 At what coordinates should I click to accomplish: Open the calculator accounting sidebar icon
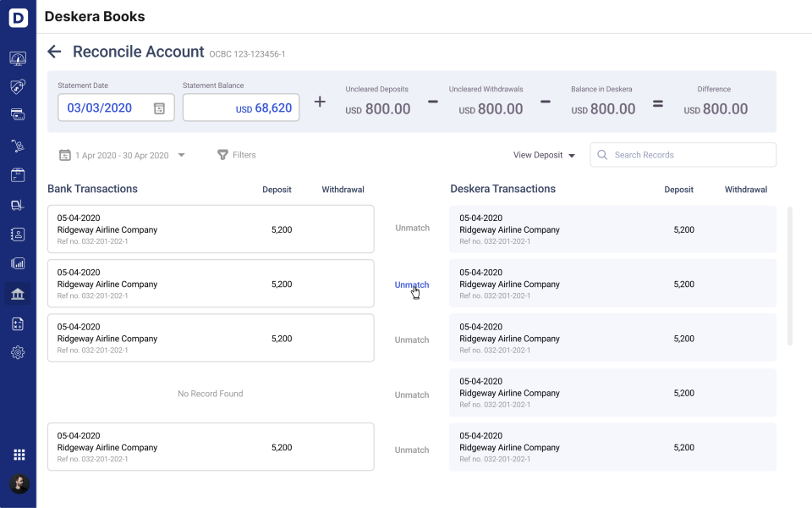(18, 324)
